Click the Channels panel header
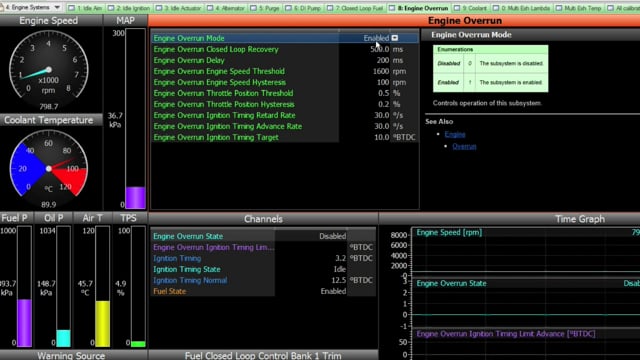This screenshot has height=360, width=640. tap(263, 219)
